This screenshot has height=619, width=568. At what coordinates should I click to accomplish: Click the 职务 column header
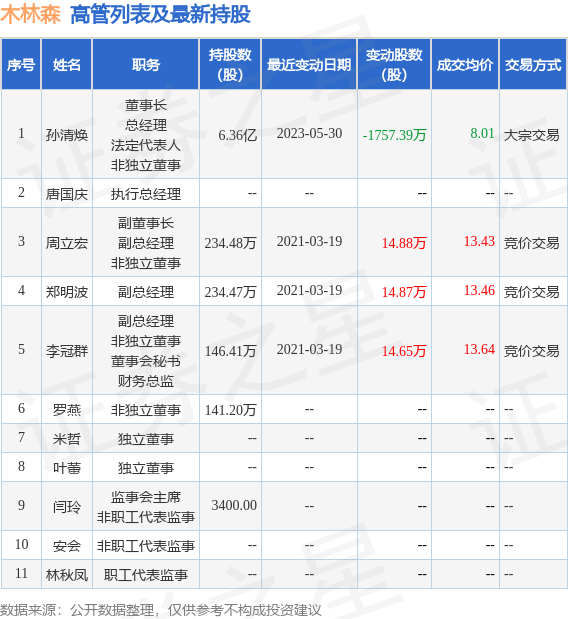[x=146, y=64]
